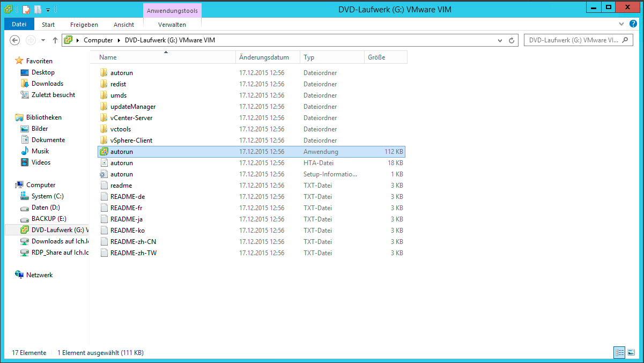Select Bibliotheken in navigation pane
This screenshot has width=644, height=363.
click(x=44, y=117)
